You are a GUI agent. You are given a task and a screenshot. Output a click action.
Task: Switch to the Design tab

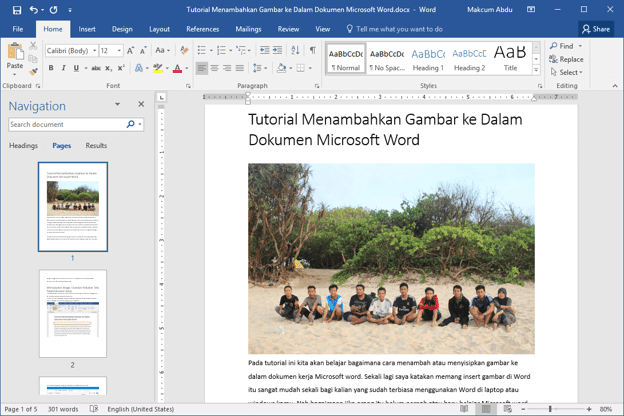[122, 29]
